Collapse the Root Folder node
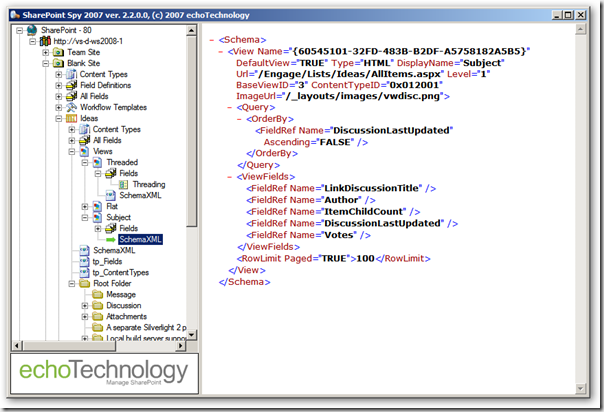Viewport: 604px width, 412px height. point(72,283)
